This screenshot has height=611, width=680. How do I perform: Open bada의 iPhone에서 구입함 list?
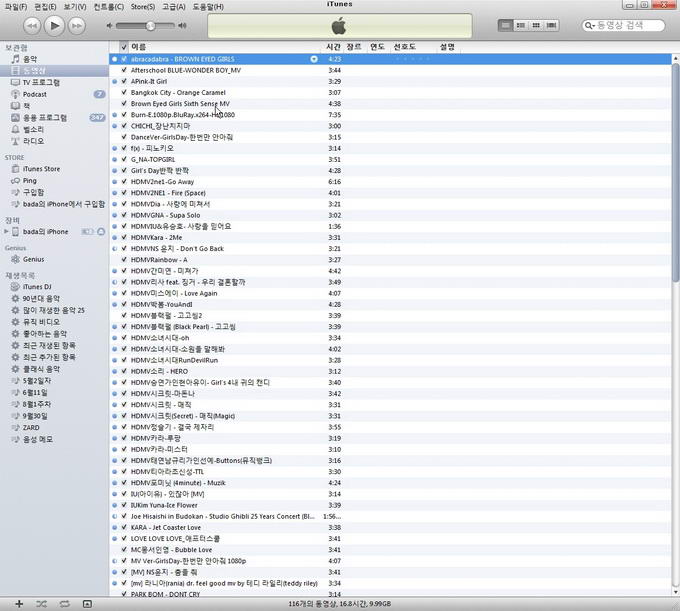pyautogui.click(x=54, y=204)
